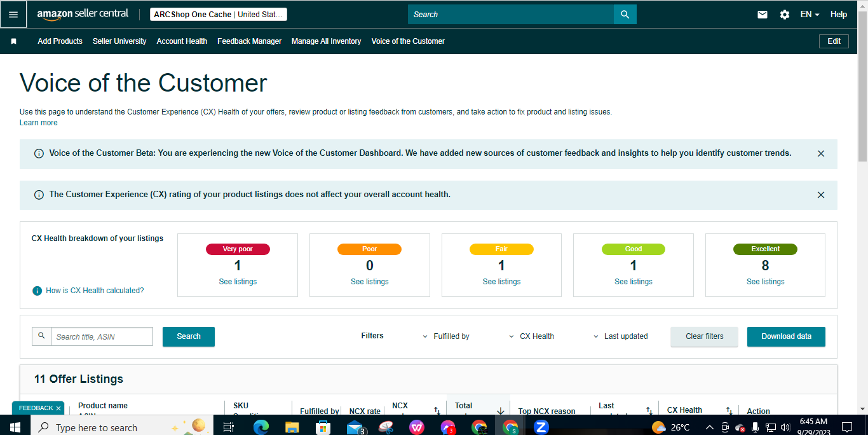This screenshot has height=435, width=868.
Task: Dismiss the CX rating account health banner
Action: [x=821, y=195]
